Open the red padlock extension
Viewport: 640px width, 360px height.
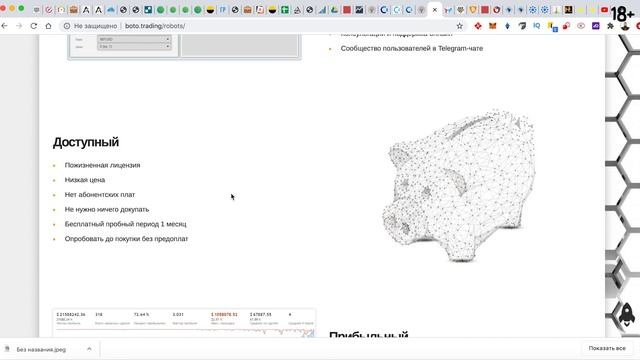pyautogui.click(x=566, y=26)
